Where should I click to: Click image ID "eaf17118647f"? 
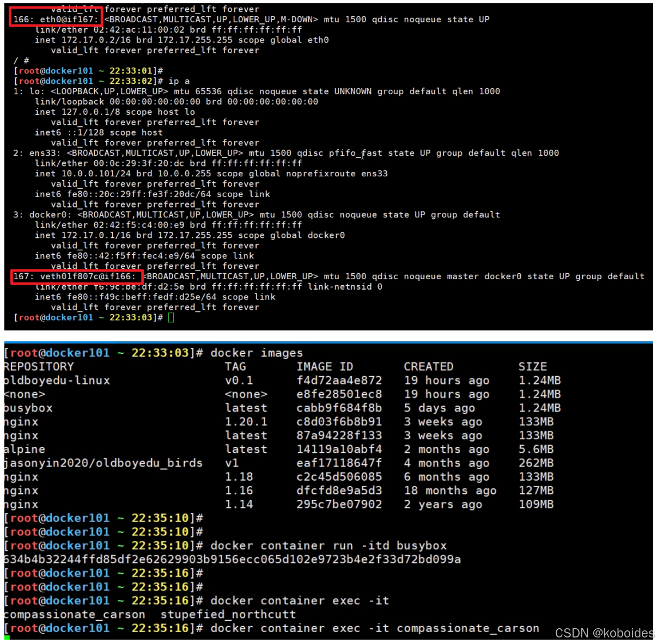[x=339, y=463]
